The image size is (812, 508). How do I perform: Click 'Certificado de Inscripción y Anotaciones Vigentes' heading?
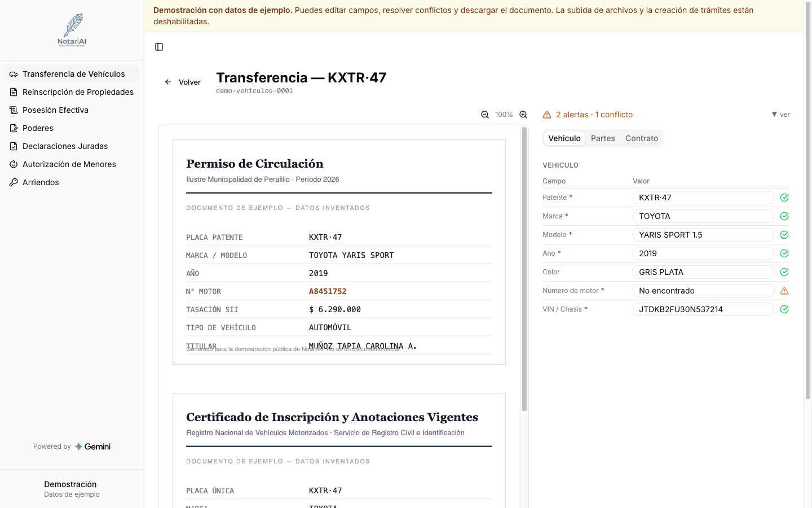click(332, 417)
